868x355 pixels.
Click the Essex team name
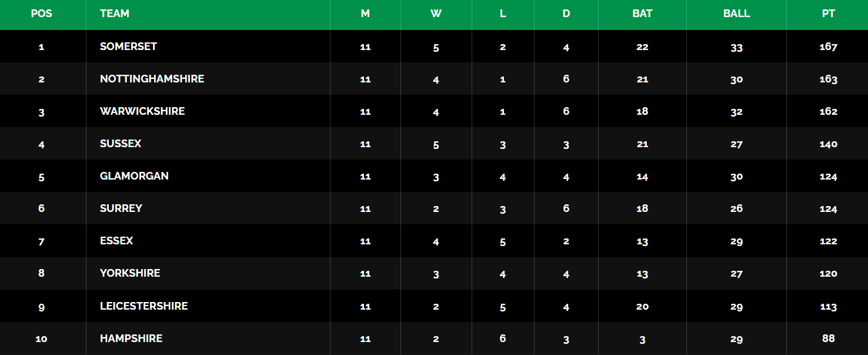[x=116, y=241]
